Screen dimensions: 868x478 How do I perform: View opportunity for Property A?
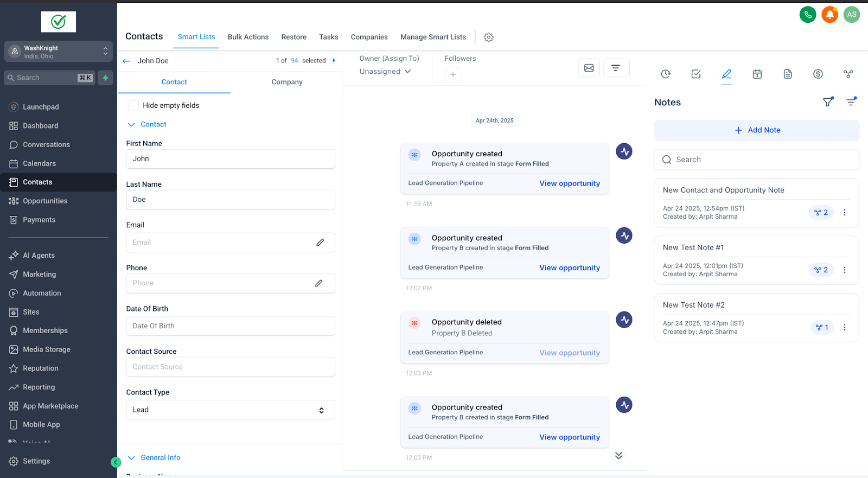tap(570, 183)
